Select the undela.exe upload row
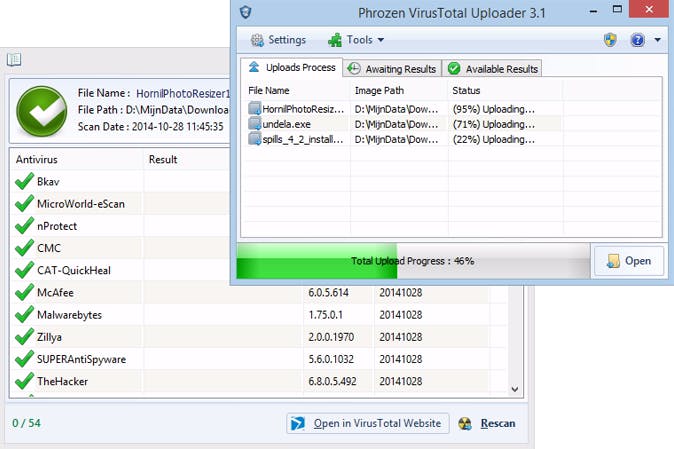Image resolution: width=674 pixels, height=449 pixels. [451, 124]
